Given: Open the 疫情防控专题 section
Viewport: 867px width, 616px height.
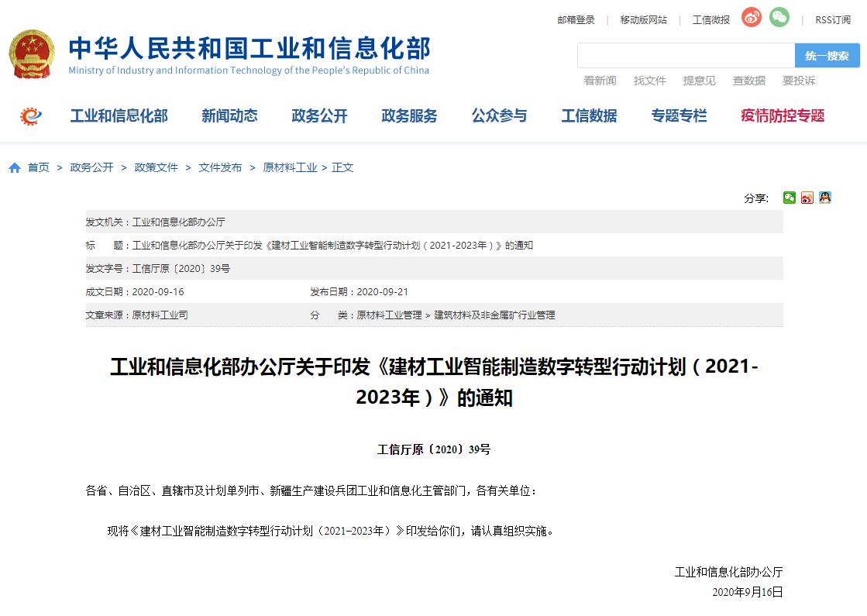Looking at the screenshot, I should tap(783, 116).
